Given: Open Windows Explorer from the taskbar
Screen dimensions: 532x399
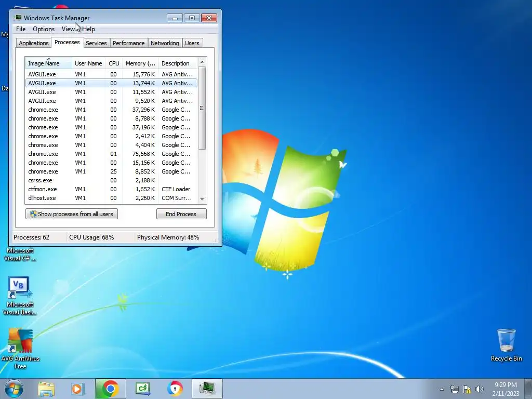Looking at the screenshot, I should point(46,389).
